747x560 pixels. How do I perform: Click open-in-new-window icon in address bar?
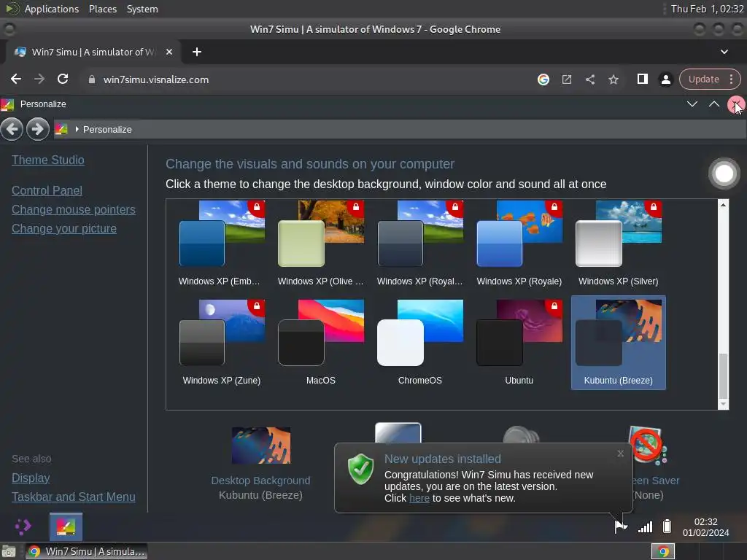tap(566, 79)
